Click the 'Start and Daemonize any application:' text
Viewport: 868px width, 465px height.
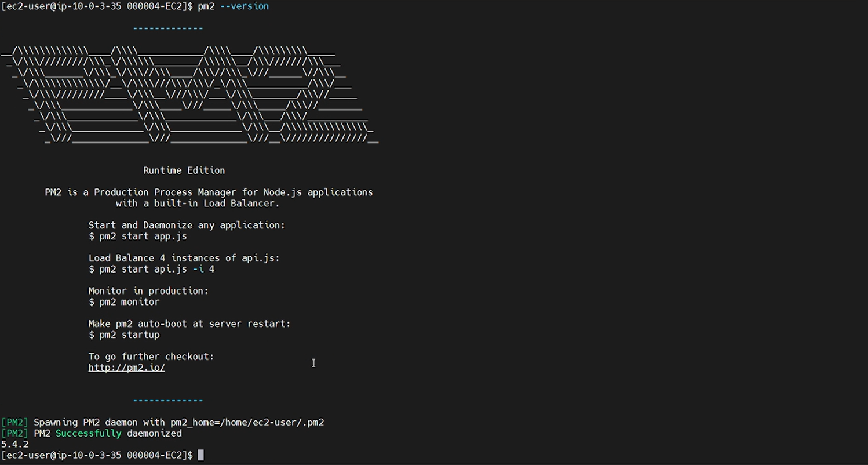pyautogui.click(x=187, y=225)
